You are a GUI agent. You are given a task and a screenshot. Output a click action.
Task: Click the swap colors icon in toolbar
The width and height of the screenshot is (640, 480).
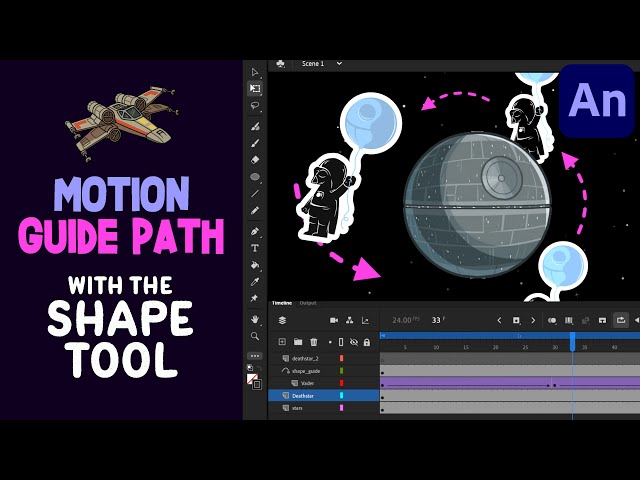click(260, 369)
